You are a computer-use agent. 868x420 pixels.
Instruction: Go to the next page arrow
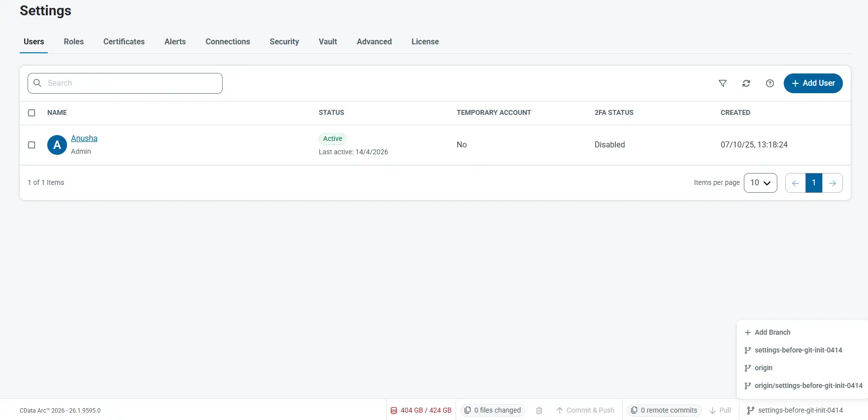[833, 183]
